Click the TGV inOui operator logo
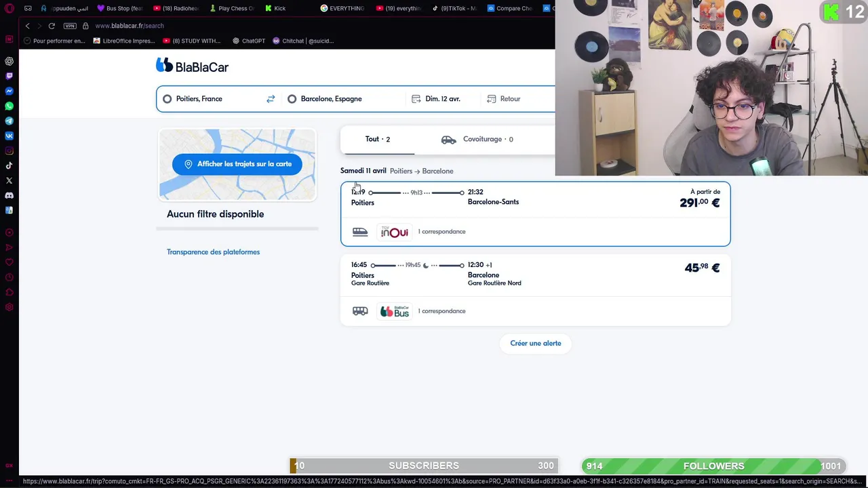 point(395,232)
